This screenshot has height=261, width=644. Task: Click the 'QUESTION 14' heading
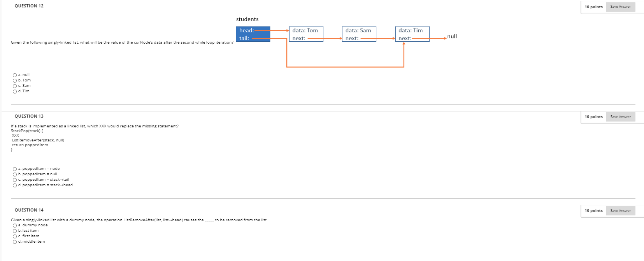pos(29,210)
